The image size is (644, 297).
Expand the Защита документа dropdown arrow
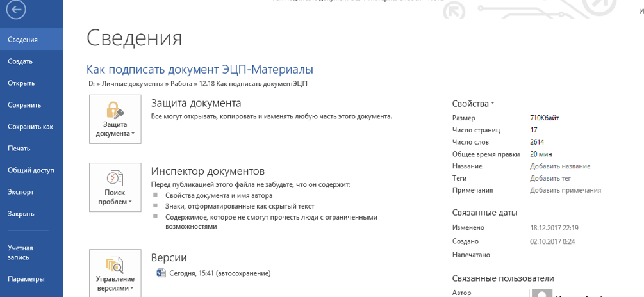(133, 134)
